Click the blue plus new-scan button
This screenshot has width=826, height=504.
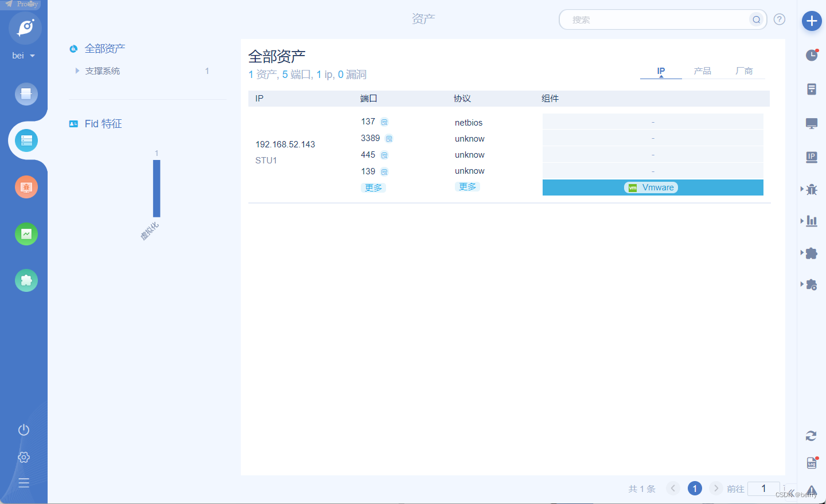click(x=812, y=21)
